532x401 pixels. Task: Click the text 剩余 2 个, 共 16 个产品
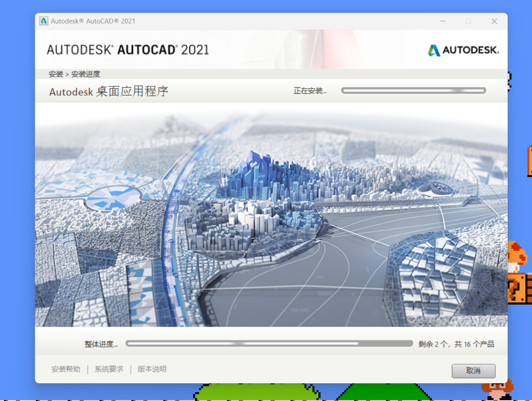(456, 344)
